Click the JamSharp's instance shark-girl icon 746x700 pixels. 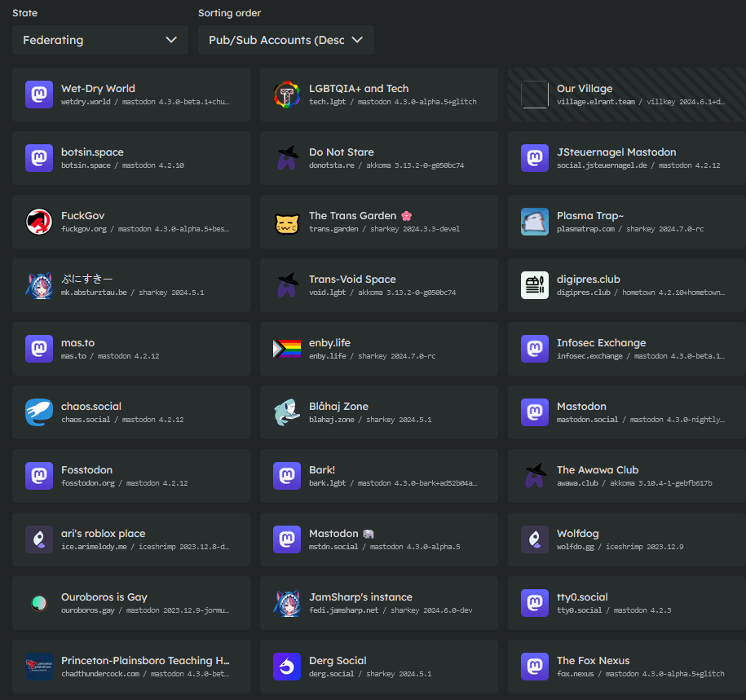pyautogui.click(x=287, y=603)
